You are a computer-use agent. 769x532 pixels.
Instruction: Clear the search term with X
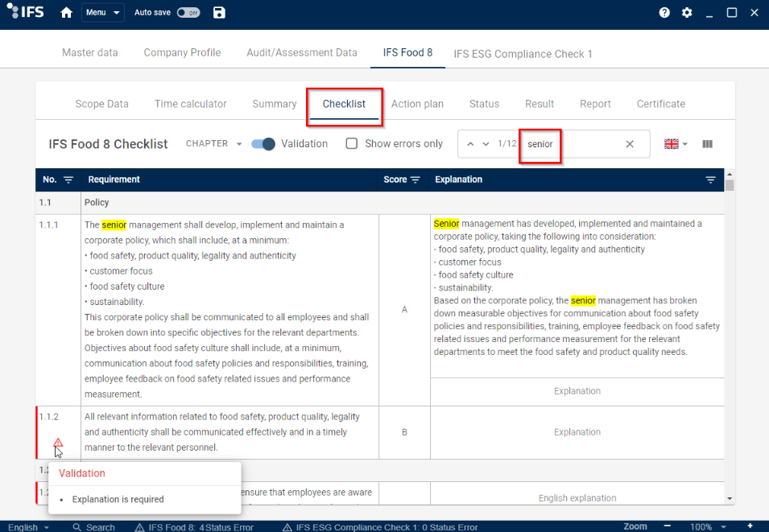pos(630,144)
